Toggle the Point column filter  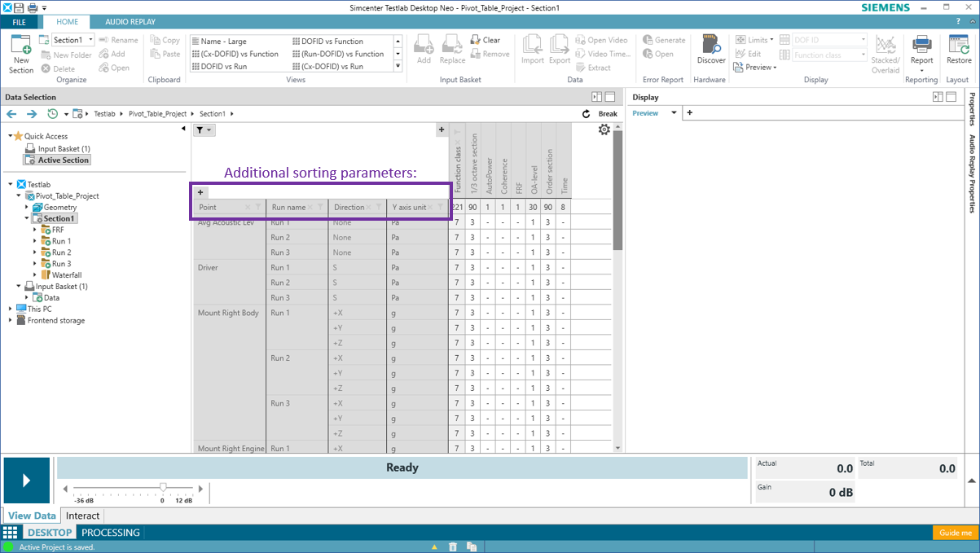[x=258, y=208]
